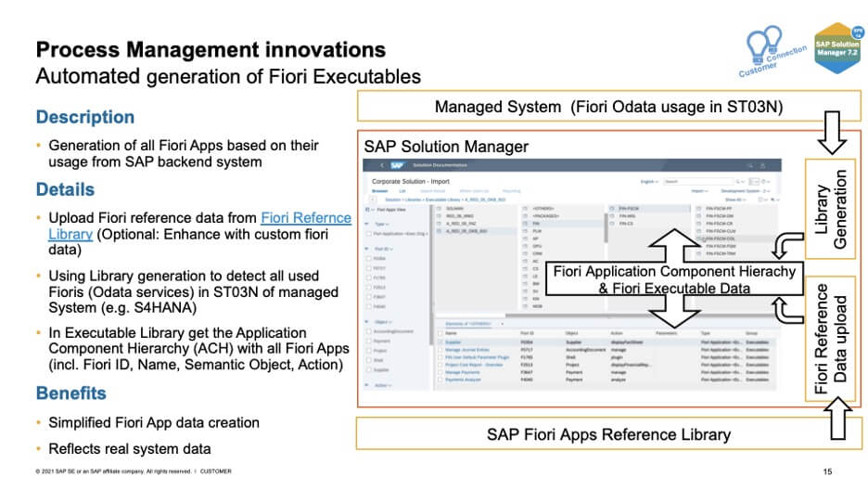Click Solution in the breadcrumb path
This screenshot has height=490, width=868.
(x=392, y=200)
